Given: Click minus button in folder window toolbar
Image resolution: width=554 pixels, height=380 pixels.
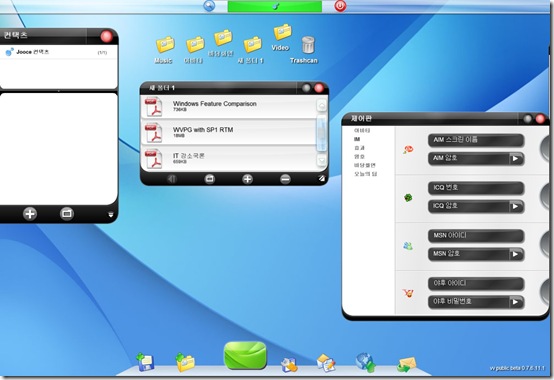Looking at the screenshot, I should pyautogui.click(x=285, y=179).
